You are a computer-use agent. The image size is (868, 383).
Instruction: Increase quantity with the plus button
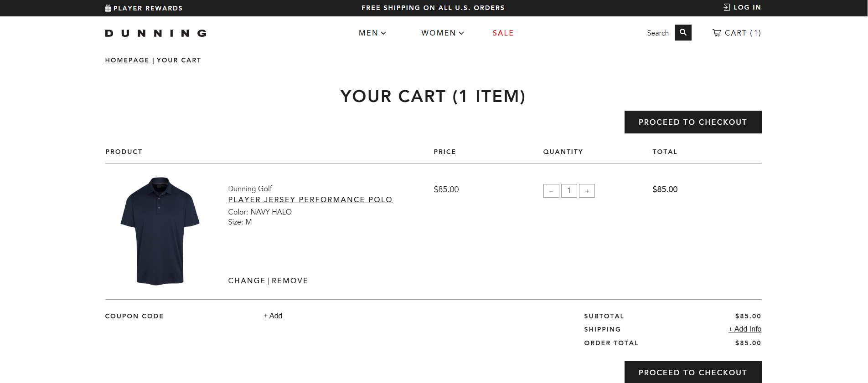click(587, 191)
